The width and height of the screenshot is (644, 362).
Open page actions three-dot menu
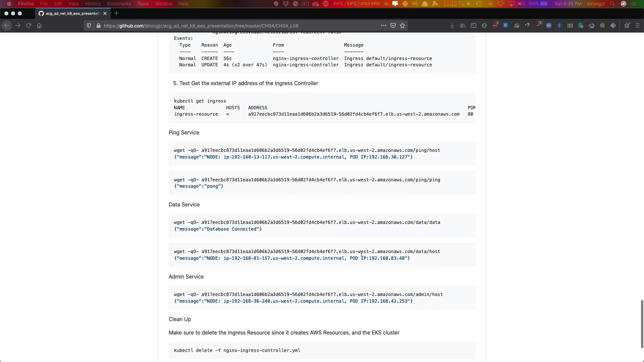pyautogui.click(x=383, y=26)
